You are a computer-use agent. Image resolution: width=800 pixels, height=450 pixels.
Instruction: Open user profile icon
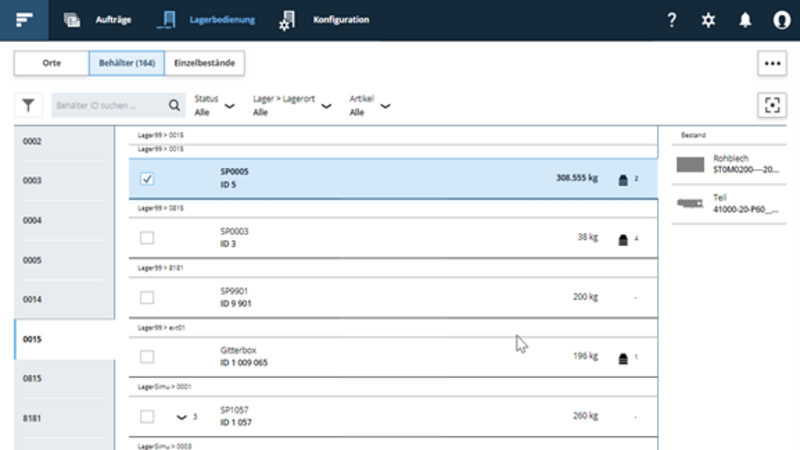[781, 20]
